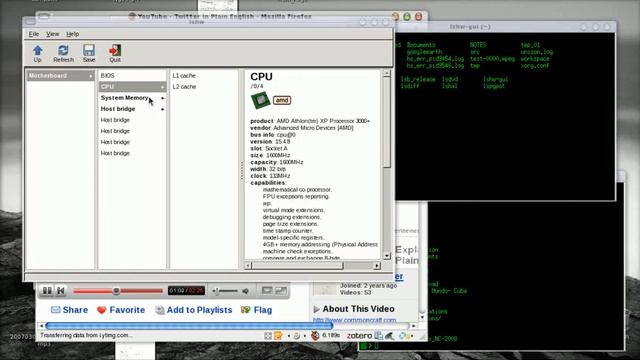Click 'Transferring data' status bar text

click(x=86, y=335)
